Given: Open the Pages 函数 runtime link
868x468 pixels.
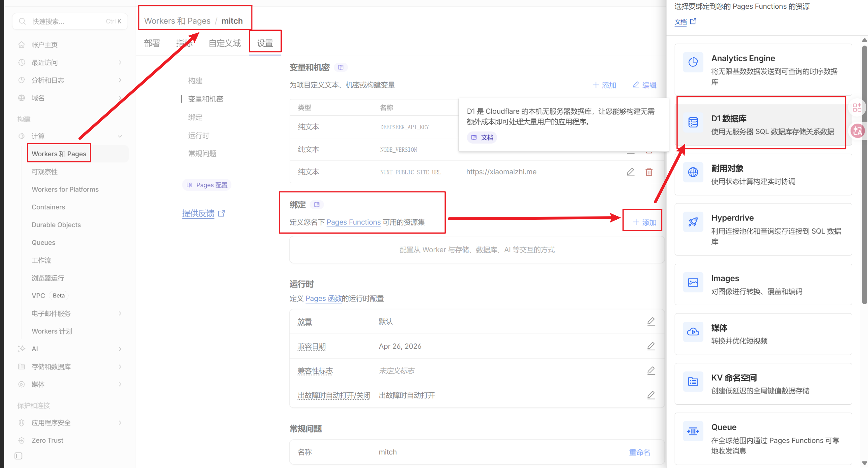Looking at the screenshot, I should (323, 299).
